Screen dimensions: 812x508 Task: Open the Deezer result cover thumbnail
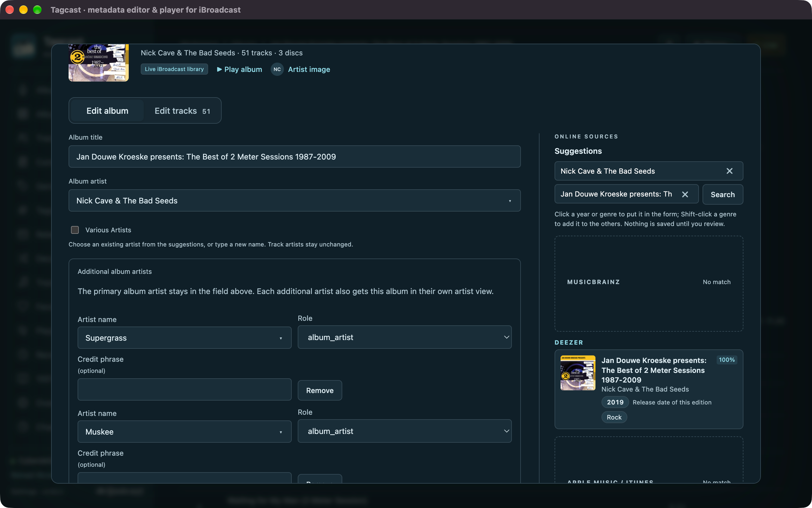[x=578, y=373]
